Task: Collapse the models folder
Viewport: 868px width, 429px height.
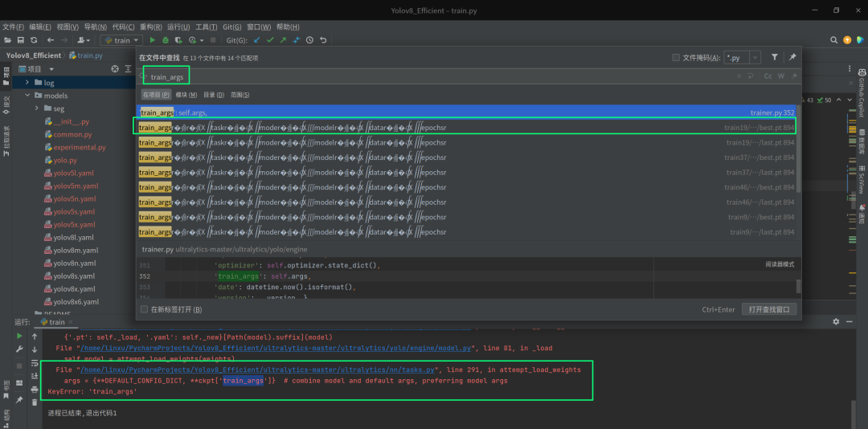Action: [x=27, y=96]
